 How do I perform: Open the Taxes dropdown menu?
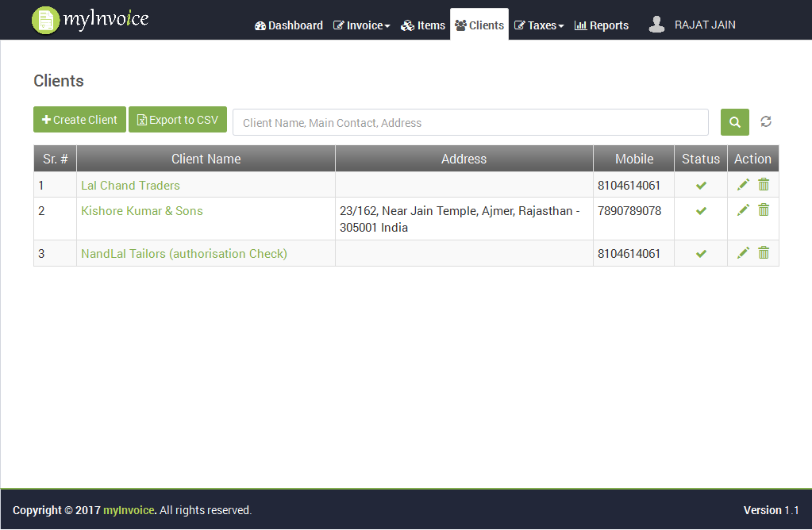coord(539,25)
